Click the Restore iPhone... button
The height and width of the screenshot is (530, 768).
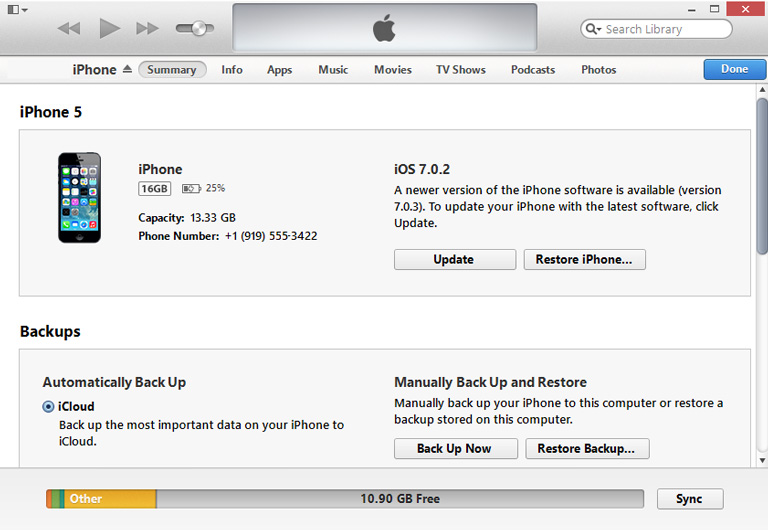(584, 259)
